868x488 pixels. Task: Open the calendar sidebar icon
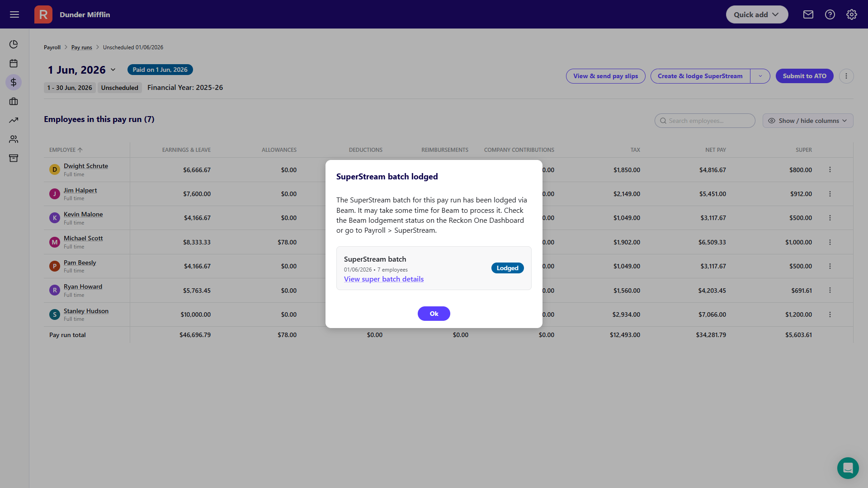click(x=14, y=63)
